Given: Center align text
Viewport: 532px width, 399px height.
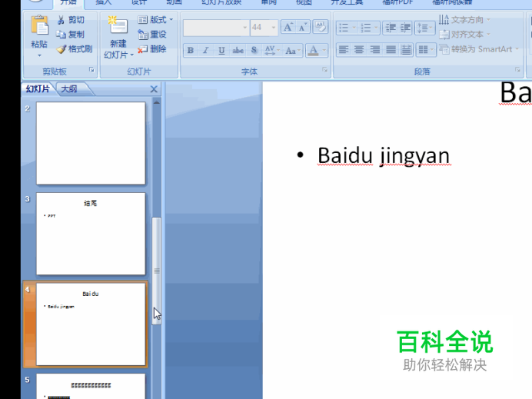Looking at the screenshot, I should tap(359, 50).
